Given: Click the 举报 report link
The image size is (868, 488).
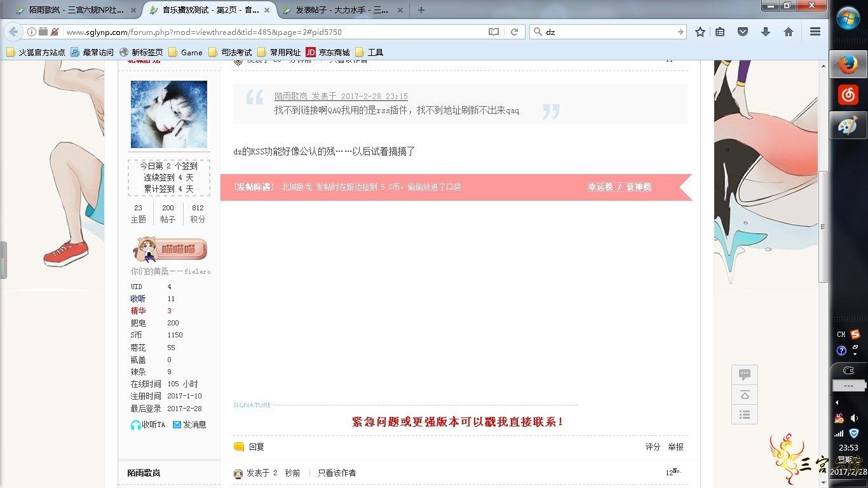Looking at the screenshot, I should click(x=675, y=447).
